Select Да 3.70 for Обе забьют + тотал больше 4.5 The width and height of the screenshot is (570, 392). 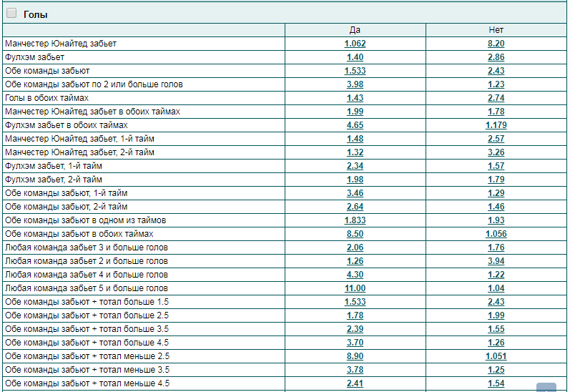coord(355,343)
